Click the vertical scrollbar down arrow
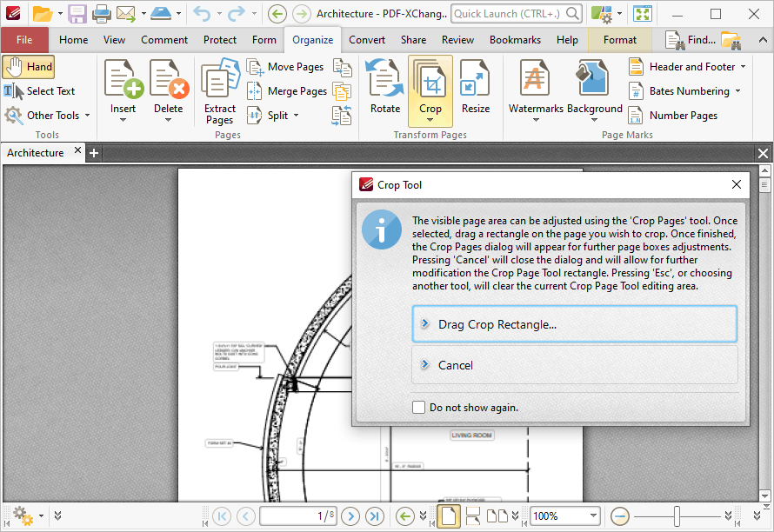774x532 pixels. [764, 496]
